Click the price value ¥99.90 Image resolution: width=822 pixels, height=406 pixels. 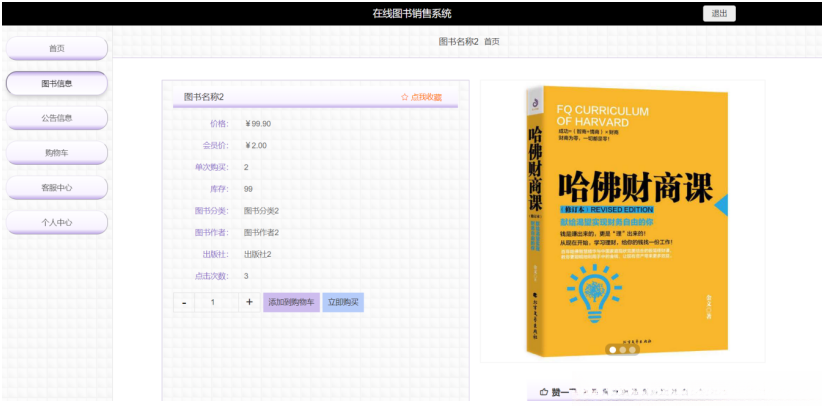point(258,124)
